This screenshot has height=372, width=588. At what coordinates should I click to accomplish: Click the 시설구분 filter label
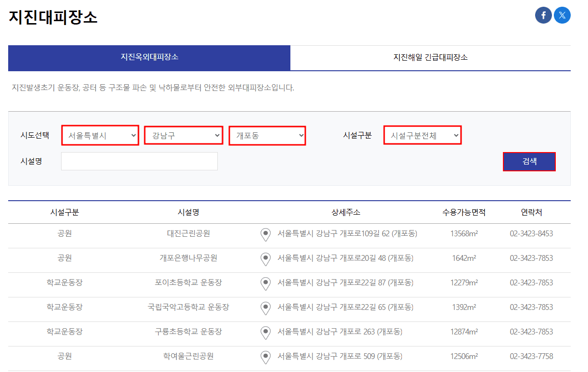357,135
